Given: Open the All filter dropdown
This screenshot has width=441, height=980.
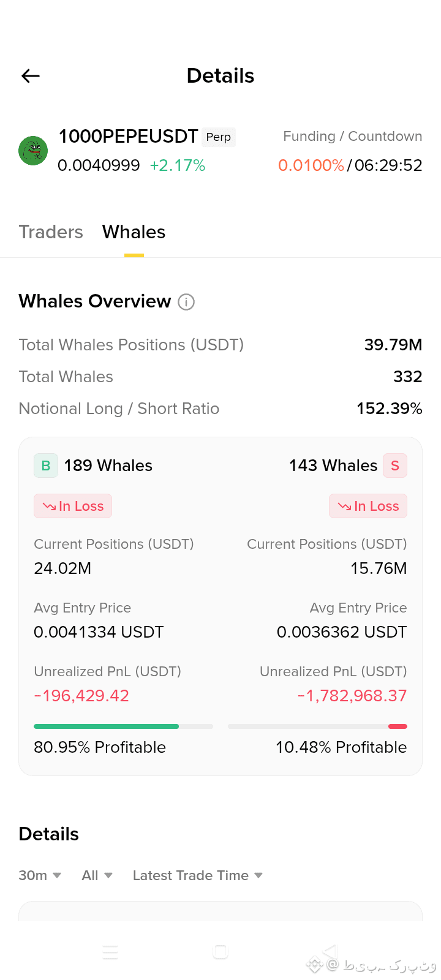Looking at the screenshot, I should tap(97, 875).
